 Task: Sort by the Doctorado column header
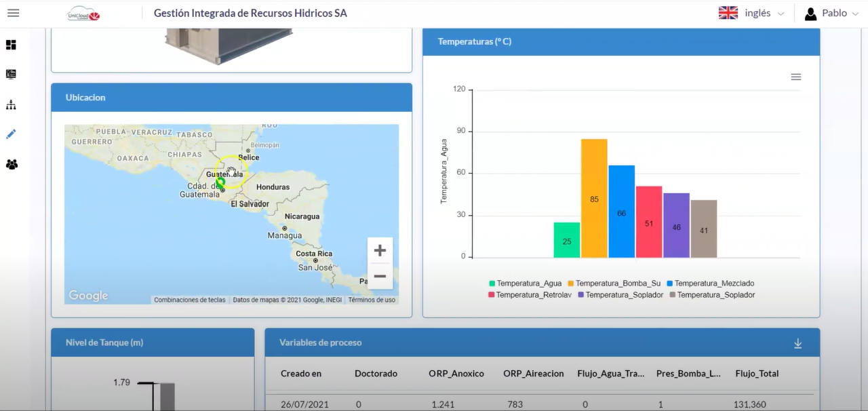(x=376, y=374)
